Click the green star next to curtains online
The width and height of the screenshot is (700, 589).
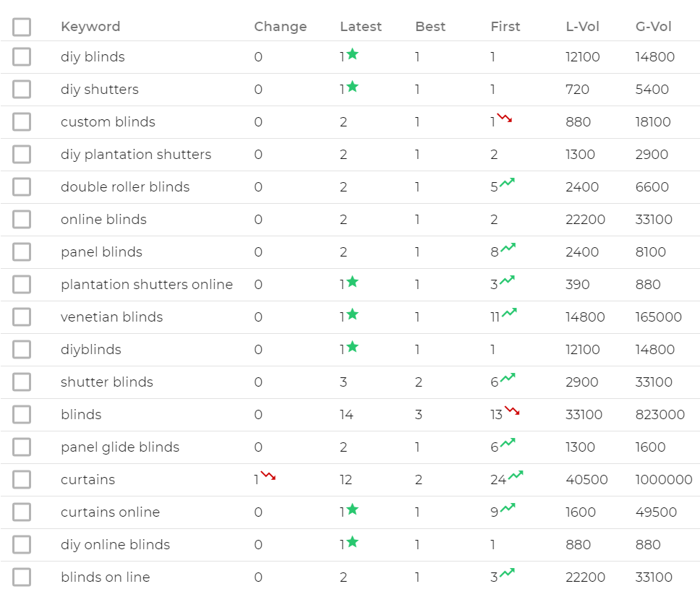click(x=352, y=509)
